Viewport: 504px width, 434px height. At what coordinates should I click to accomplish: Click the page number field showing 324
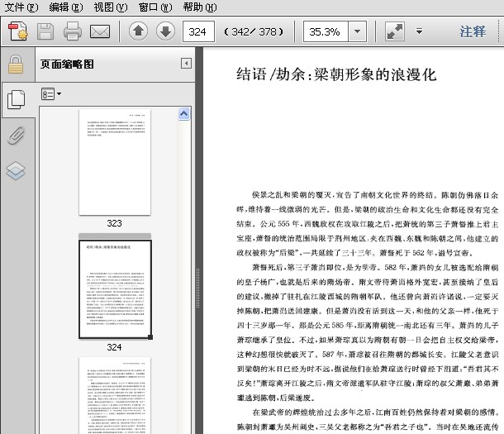pos(198,31)
